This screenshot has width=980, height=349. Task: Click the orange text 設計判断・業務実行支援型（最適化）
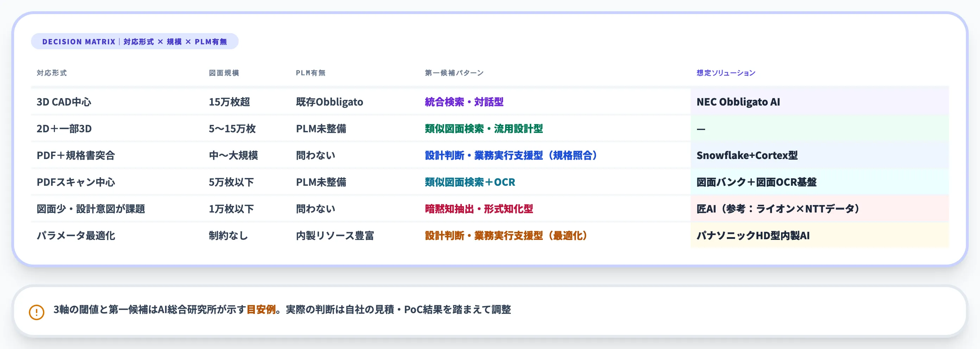point(506,235)
